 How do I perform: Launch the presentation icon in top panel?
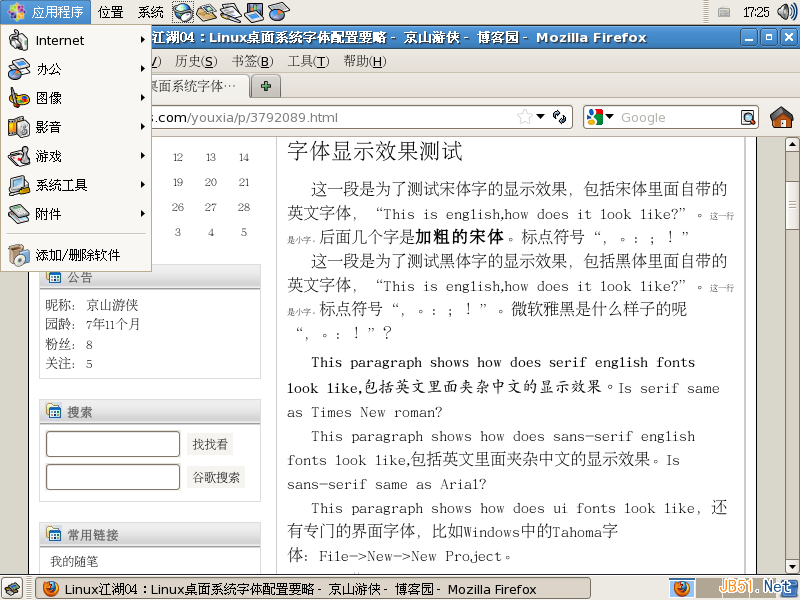254,12
